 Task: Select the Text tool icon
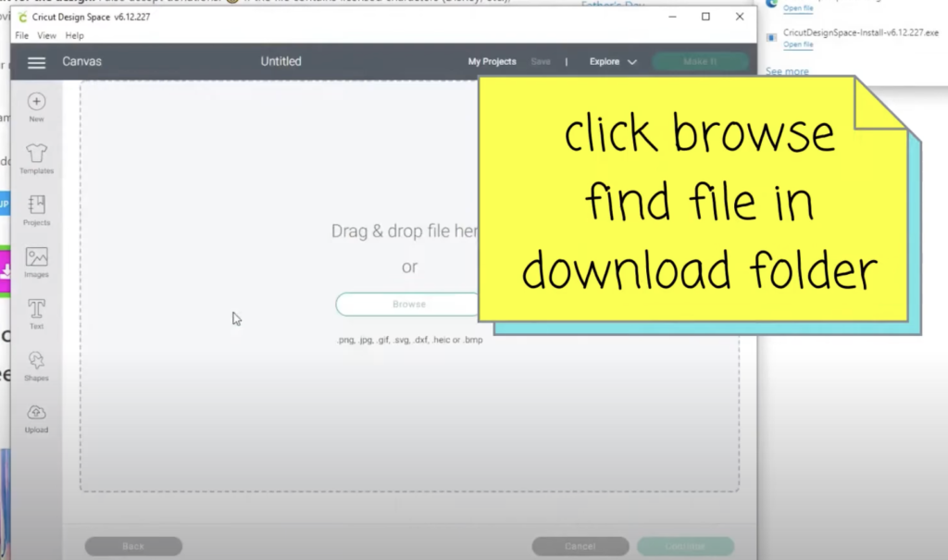(x=37, y=309)
